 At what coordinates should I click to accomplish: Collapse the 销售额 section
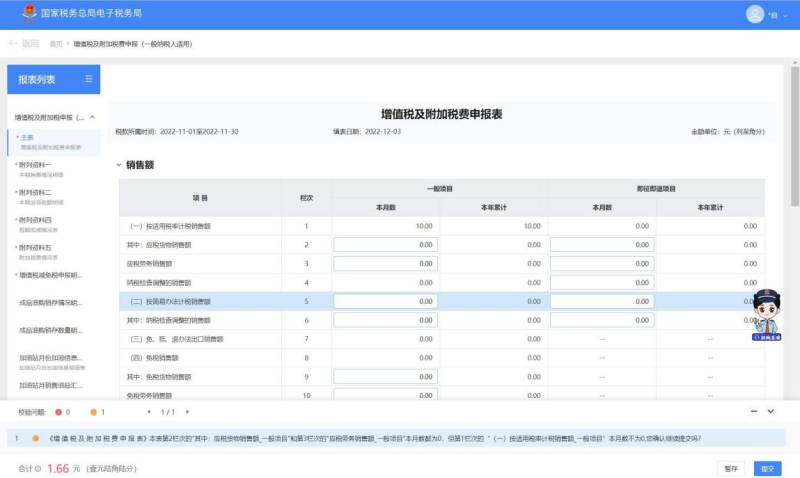[x=119, y=165]
